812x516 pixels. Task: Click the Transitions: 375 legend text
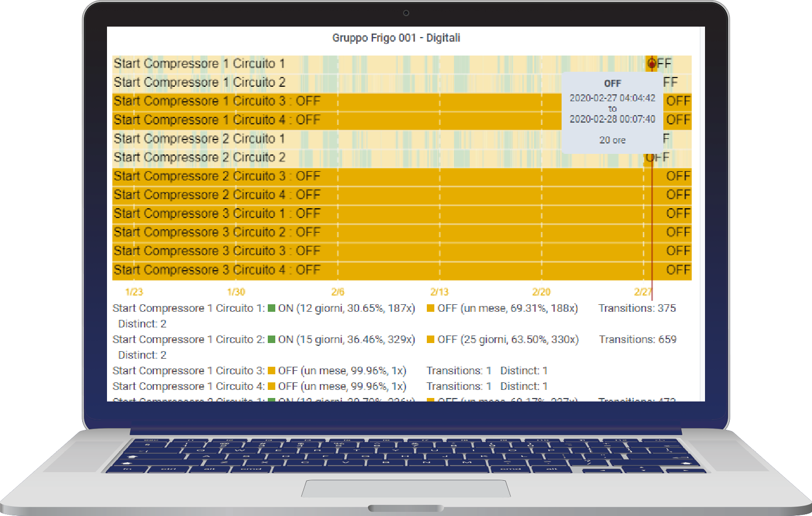pos(637,308)
